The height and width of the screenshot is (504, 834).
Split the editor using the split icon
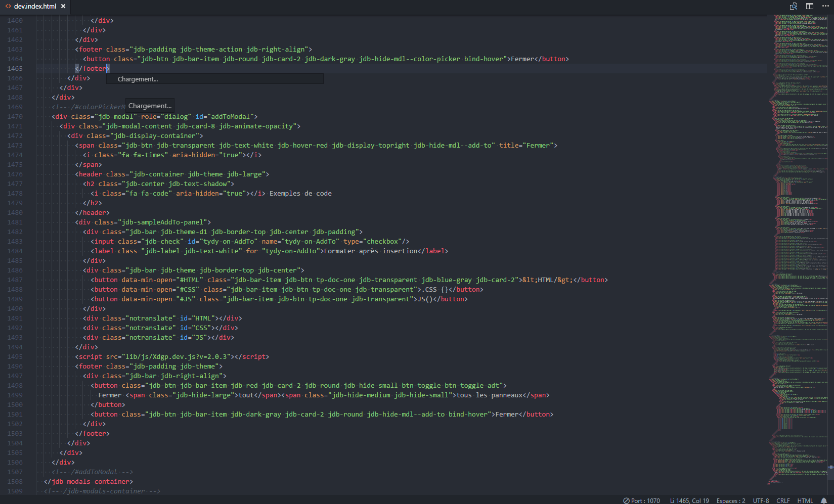tap(809, 6)
